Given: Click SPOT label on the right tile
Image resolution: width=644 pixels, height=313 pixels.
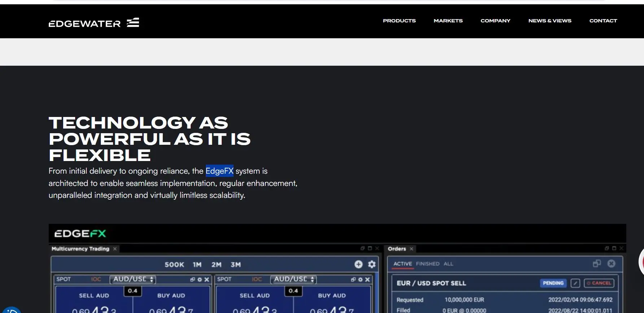Looking at the screenshot, I should click(224, 279).
